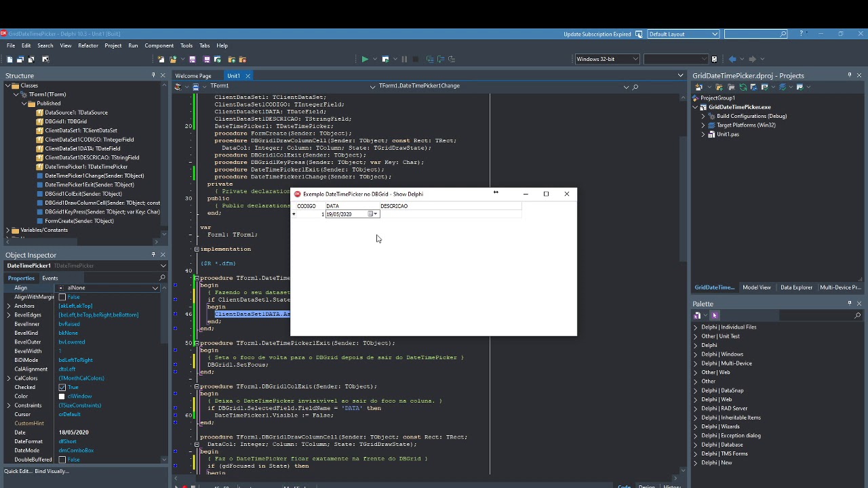Screen dimensions: 868x488
Task: Open date picker dropdown in the grid
Action: 372,214
